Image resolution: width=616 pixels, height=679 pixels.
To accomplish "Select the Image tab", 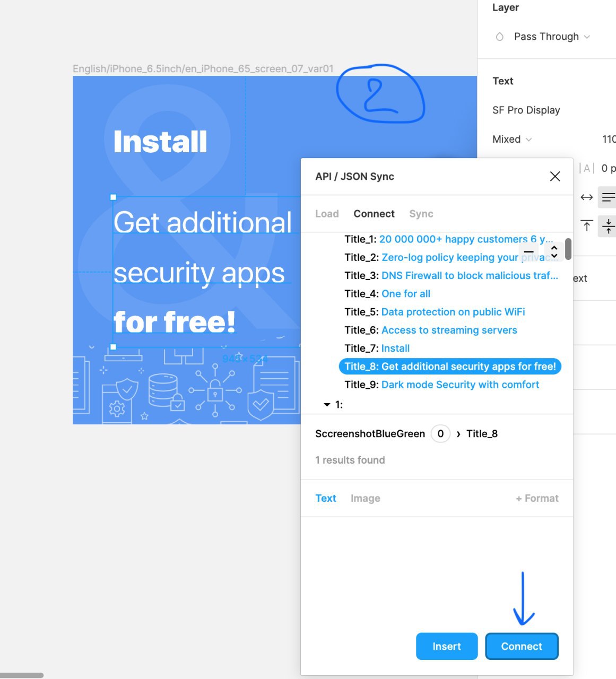I will click(x=366, y=498).
